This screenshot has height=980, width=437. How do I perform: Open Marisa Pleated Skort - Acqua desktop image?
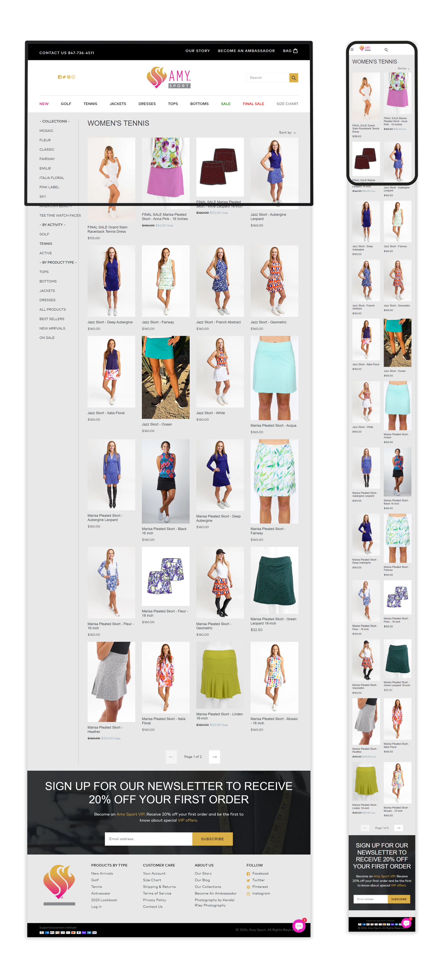274,378
